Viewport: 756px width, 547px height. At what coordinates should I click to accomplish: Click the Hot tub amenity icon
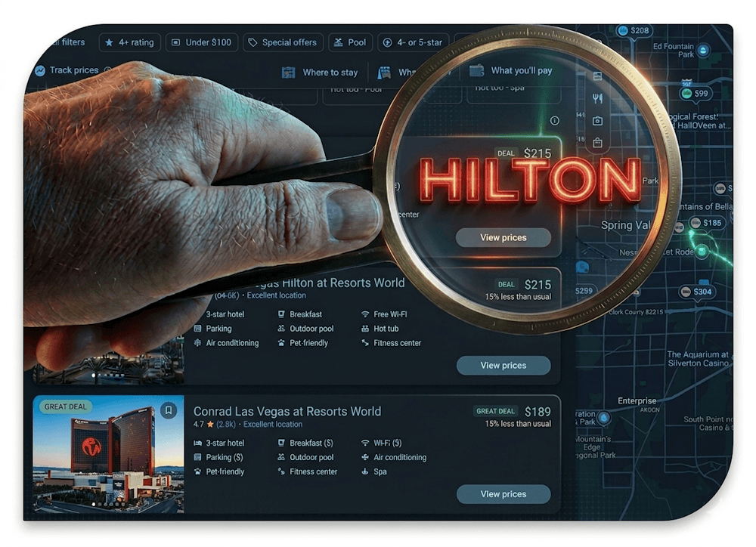click(365, 329)
